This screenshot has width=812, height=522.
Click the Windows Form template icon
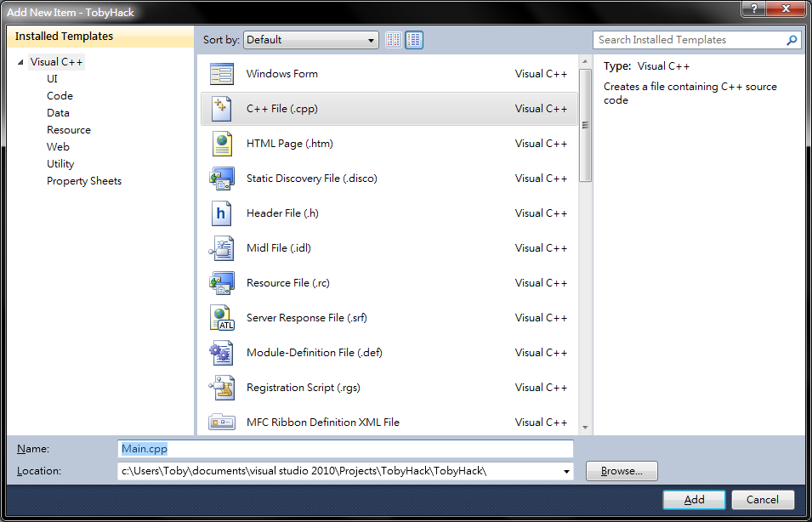[222, 73]
